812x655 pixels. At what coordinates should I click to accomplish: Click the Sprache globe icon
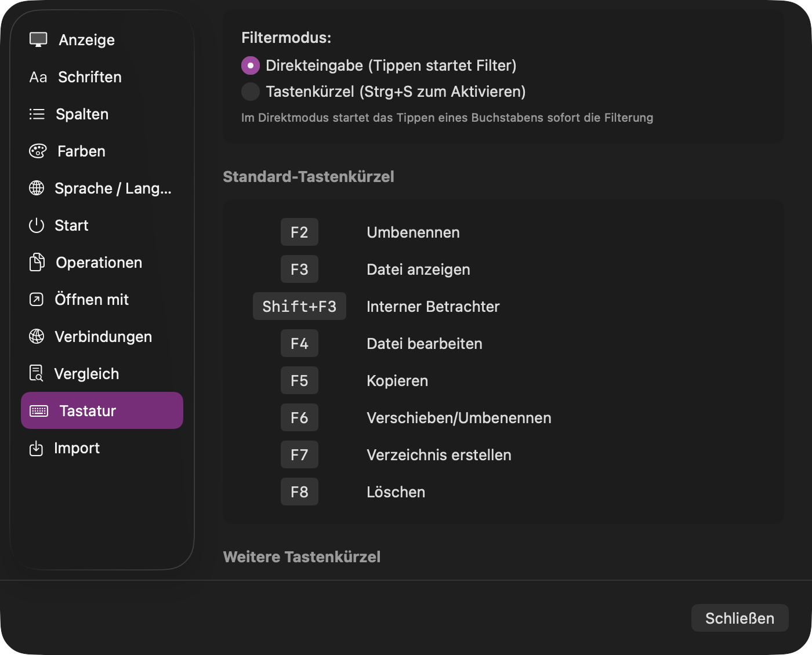click(x=37, y=188)
